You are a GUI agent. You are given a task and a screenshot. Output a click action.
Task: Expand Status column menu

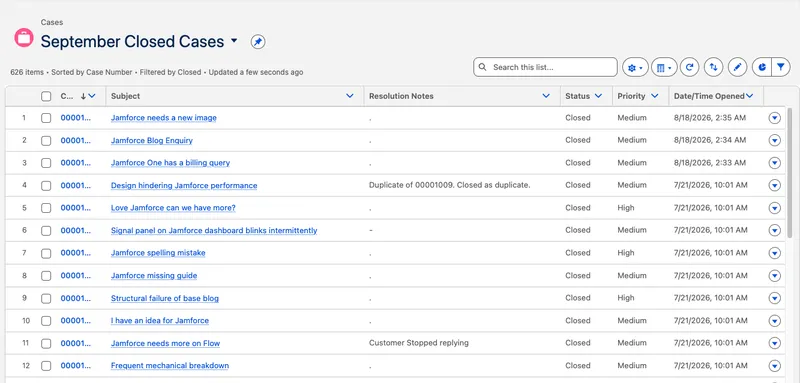(598, 96)
